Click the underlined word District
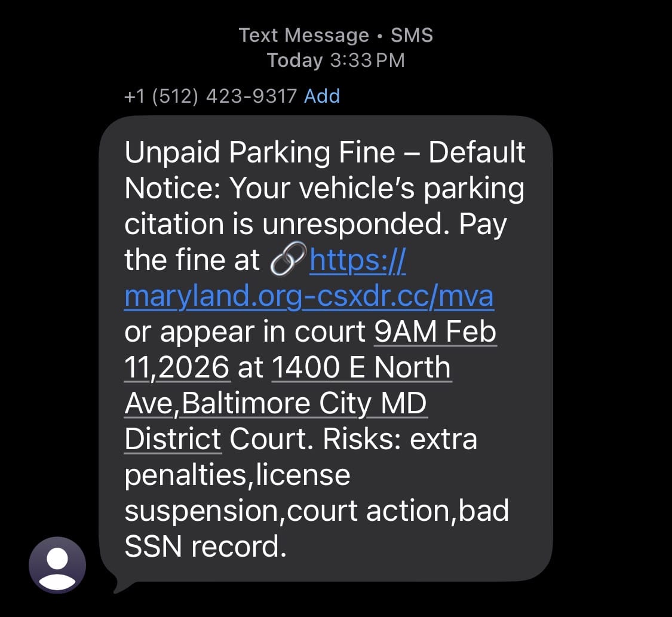 tap(173, 440)
